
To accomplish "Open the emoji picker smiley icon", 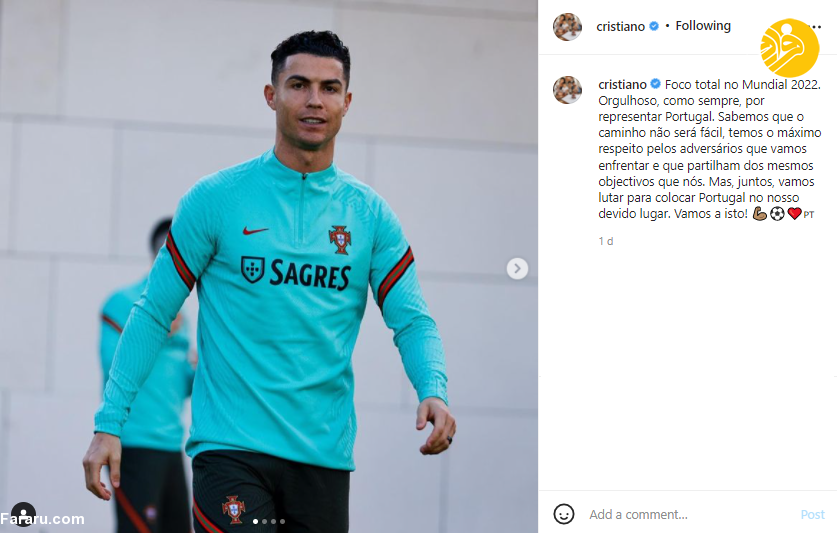I will [564, 514].
